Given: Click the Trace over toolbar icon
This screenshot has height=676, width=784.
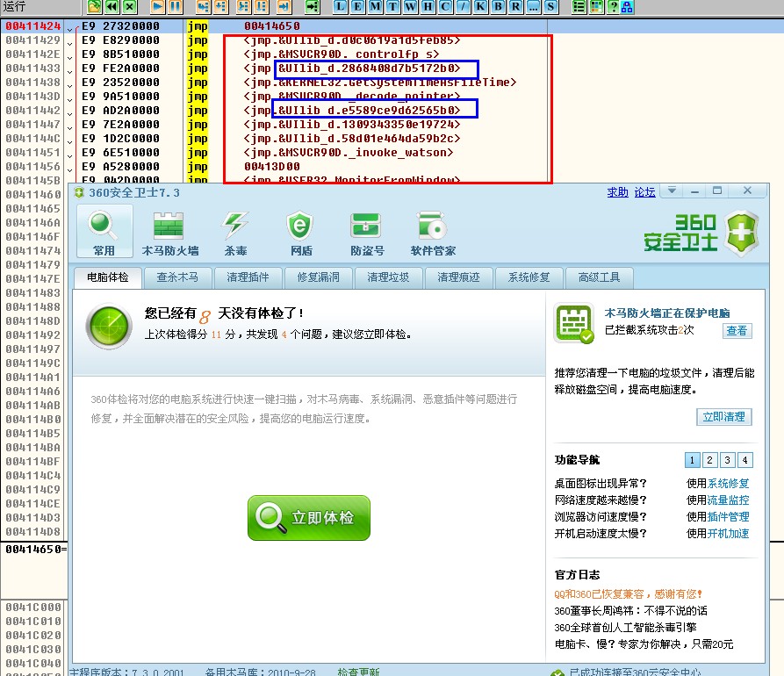Looking at the screenshot, I should pos(262,6).
